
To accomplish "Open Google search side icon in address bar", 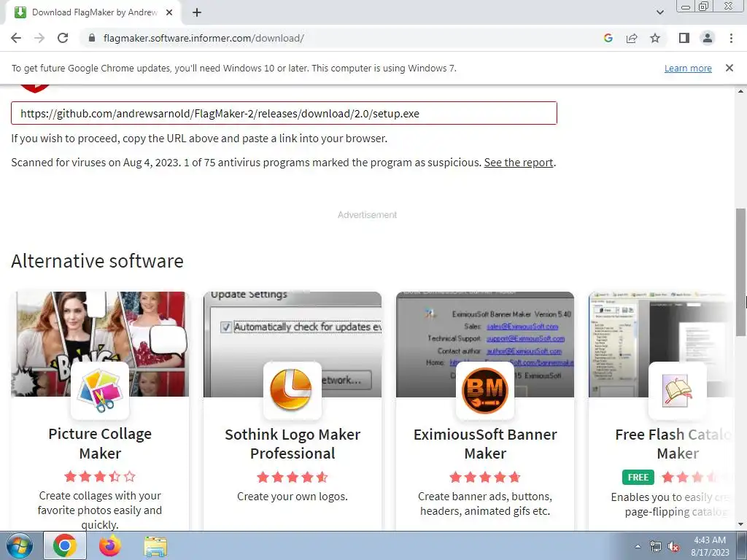I will coord(608,38).
